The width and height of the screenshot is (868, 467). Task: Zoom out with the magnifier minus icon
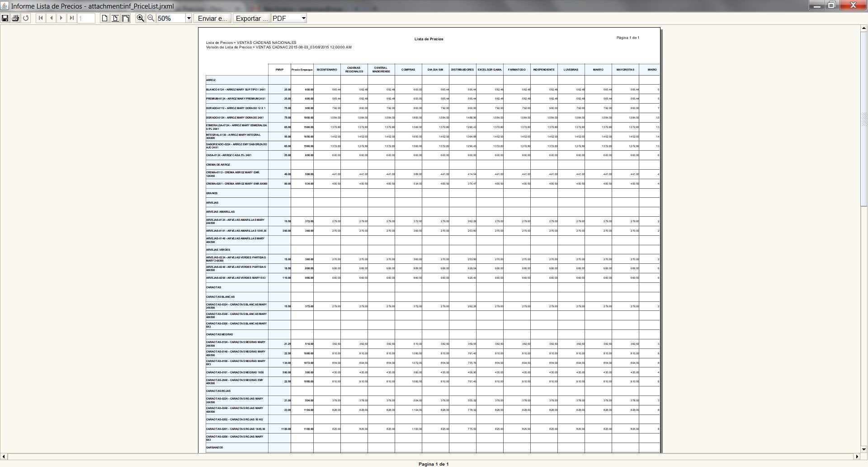pos(151,18)
